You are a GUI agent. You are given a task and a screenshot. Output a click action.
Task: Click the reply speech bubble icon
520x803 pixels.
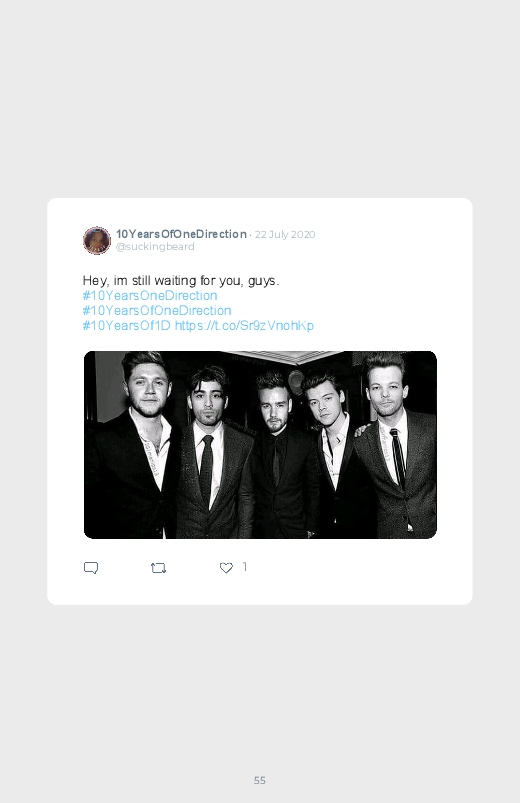pyautogui.click(x=91, y=568)
